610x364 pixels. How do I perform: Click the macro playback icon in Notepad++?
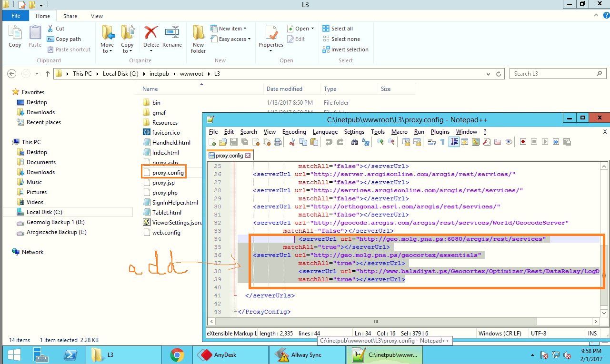point(545,142)
